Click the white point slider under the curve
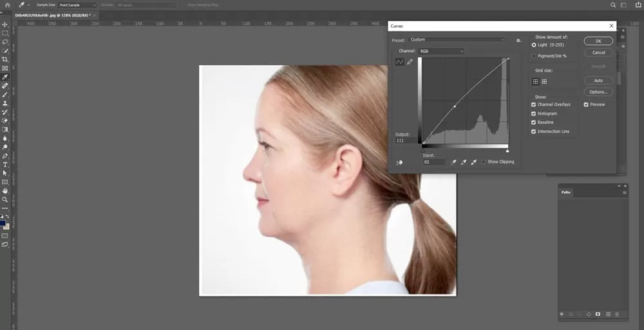Image resolution: width=644 pixels, height=330 pixels. (x=507, y=151)
